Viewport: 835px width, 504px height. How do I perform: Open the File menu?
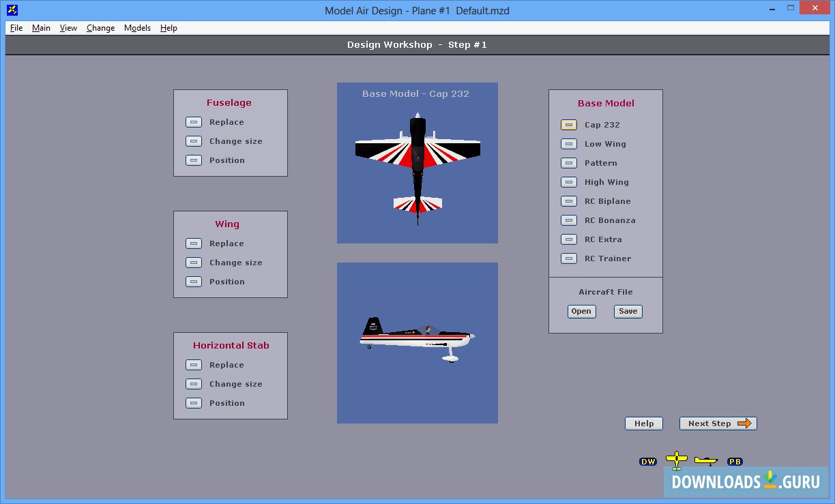[16, 28]
